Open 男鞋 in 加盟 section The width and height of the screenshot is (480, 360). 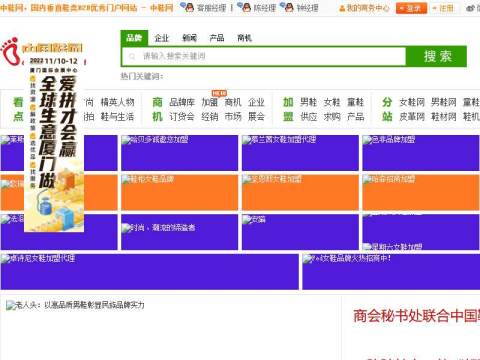click(x=308, y=102)
